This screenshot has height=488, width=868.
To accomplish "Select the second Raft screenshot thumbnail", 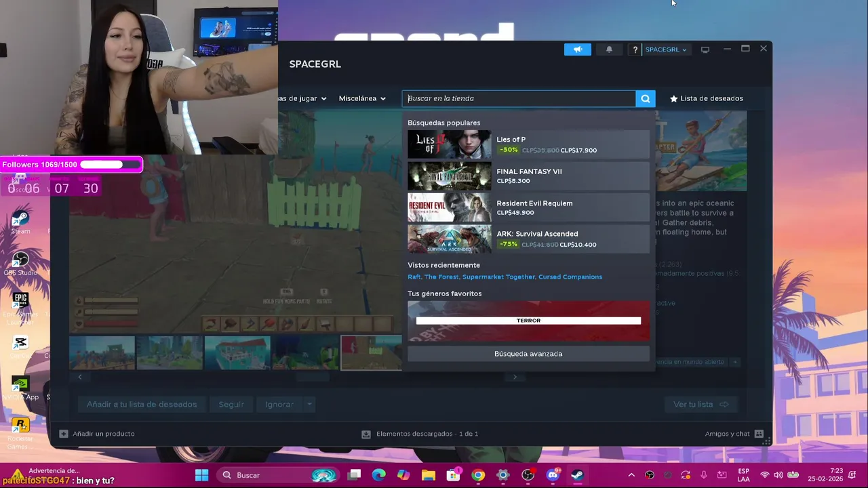I will [x=170, y=352].
